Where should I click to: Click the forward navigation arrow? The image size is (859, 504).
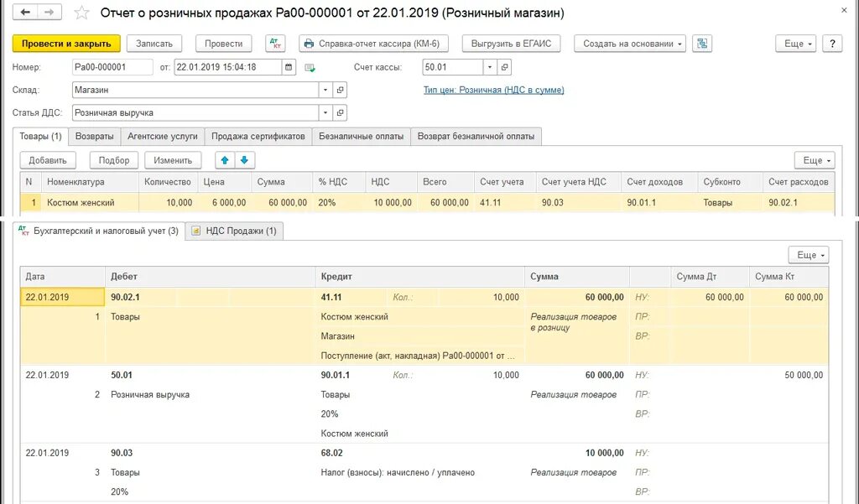[49, 12]
